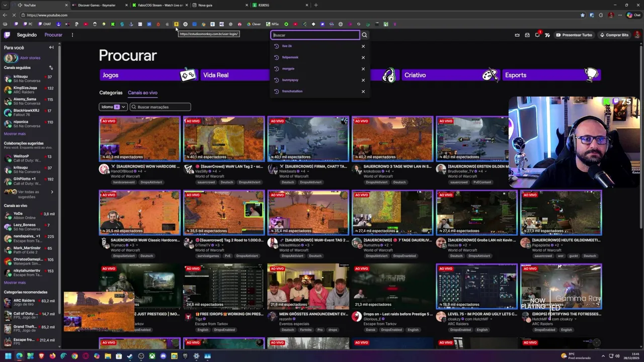Open the Criativo category banner

pos(450,75)
